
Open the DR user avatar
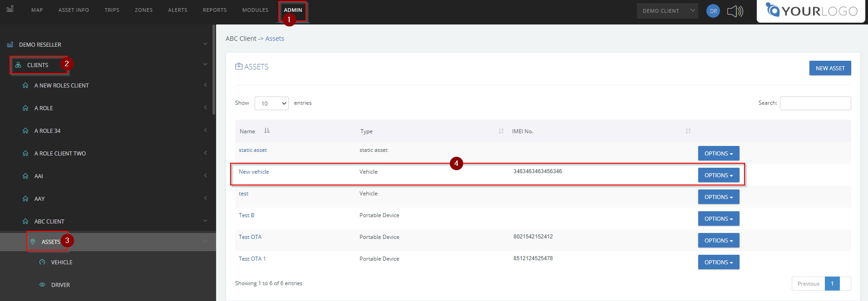pos(713,11)
